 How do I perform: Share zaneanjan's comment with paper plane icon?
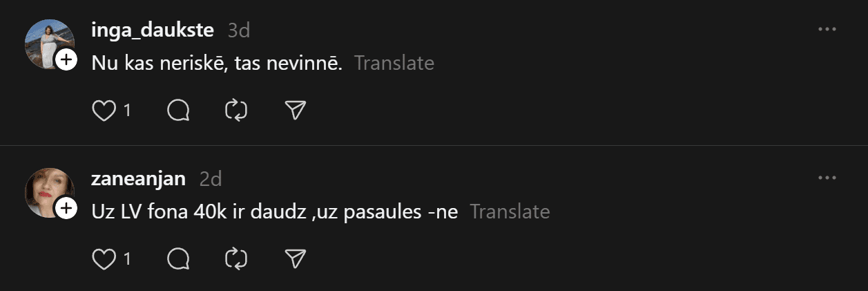coord(295,259)
